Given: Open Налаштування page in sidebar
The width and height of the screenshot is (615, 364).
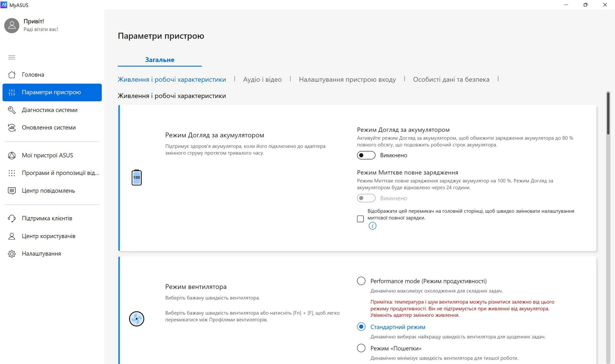Looking at the screenshot, I should [52, 254].
